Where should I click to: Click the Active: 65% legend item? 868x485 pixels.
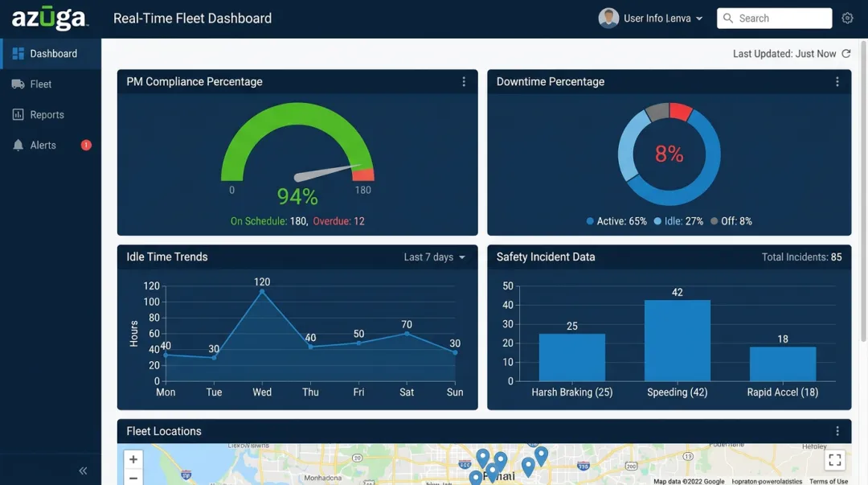pos(616,221)
